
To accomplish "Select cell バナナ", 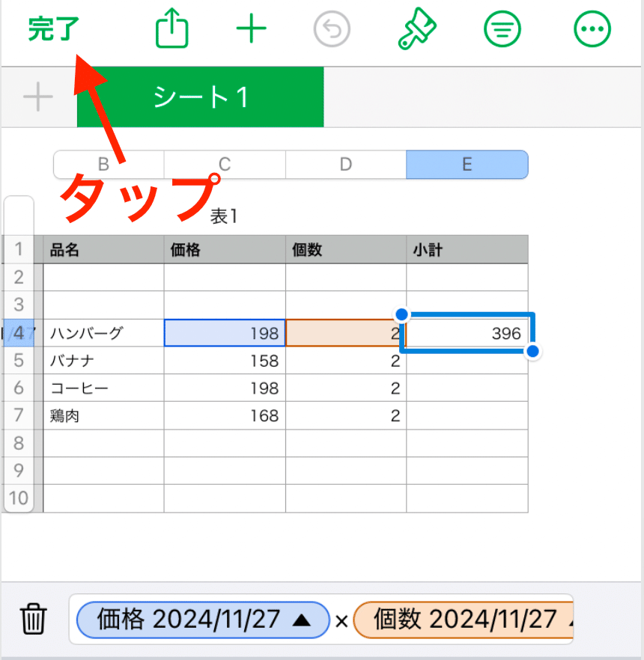I will [x=103, y=361].
